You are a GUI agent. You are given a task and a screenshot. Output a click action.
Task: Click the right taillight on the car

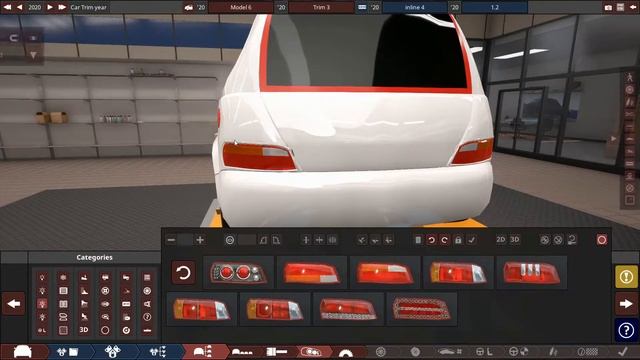coord(473,151)
